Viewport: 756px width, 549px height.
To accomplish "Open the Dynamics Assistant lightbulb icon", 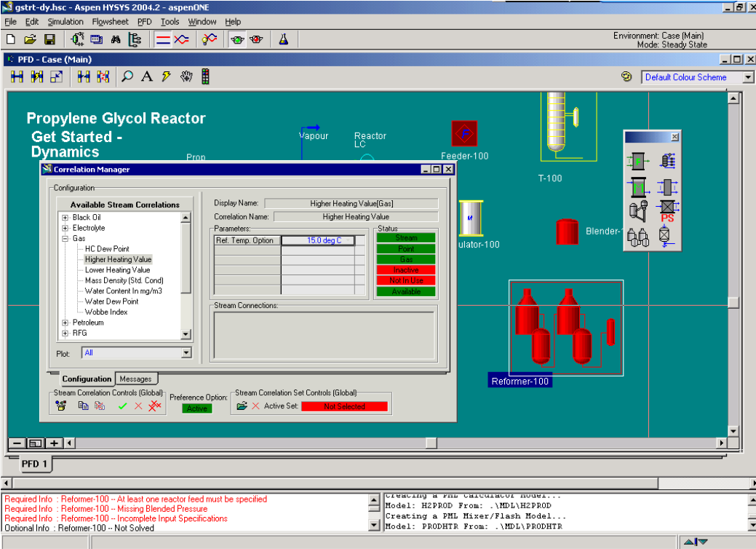I will click(210, 39).
